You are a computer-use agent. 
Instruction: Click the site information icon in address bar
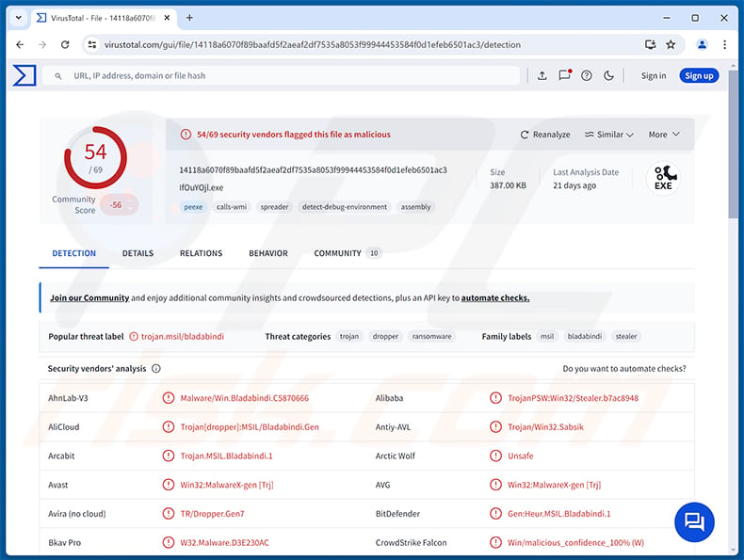[x=92, y=44]
